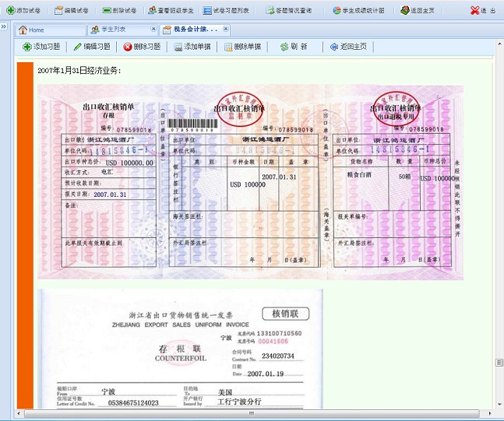Click invoice code 133100710560
The width and height of the screenshot is (504, 421).
point(279,333)
